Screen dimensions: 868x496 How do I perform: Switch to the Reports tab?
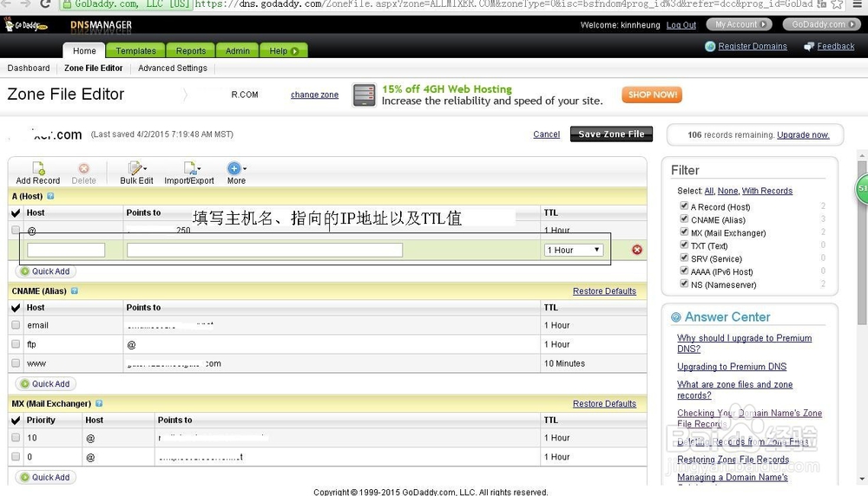pyautogui.click(x=191, y=50)
